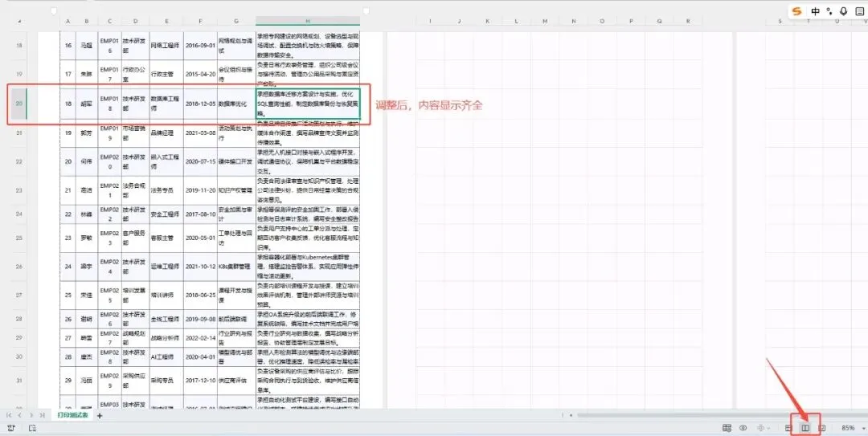Click the date cell 2021-10-12
The image size is (868, 436).
click(x=200, y=267)
